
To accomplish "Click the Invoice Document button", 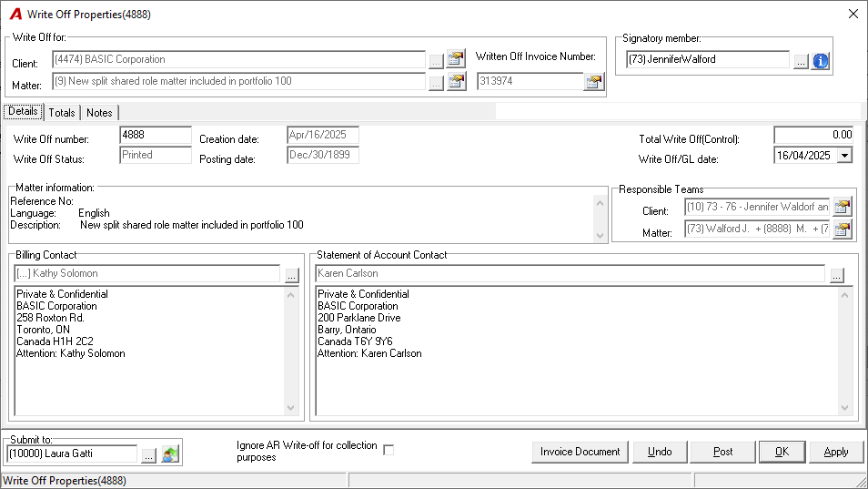I will (580, 452).
